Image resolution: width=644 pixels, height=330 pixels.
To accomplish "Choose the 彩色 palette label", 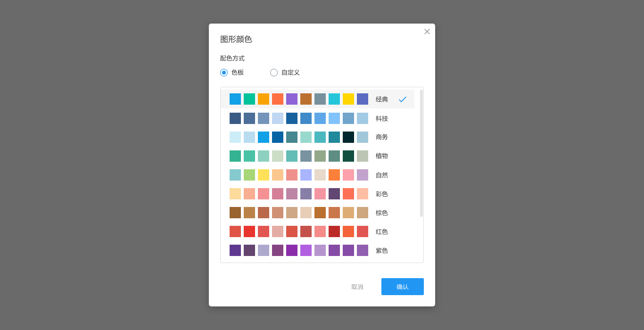I will [382, 194].
